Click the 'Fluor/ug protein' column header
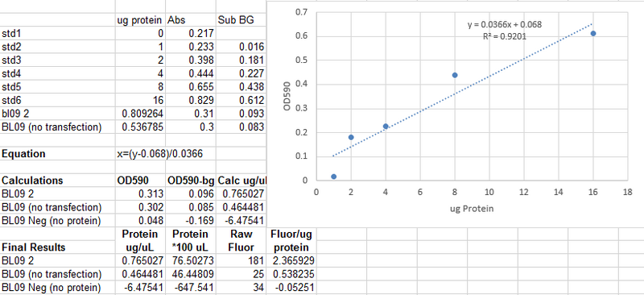The width and height of the screenshot is (644, 295). coord(291,241)
